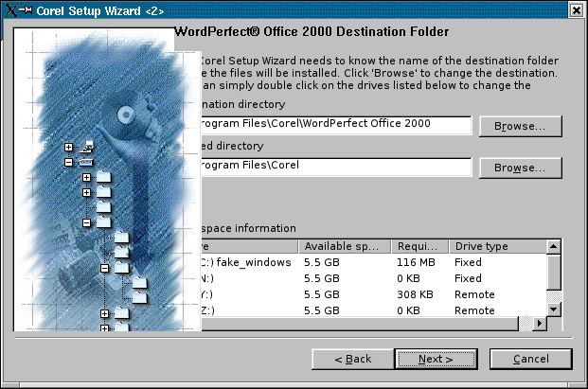Sort by the Available space column header
This screenshot has width=588, height=389.
346,246
